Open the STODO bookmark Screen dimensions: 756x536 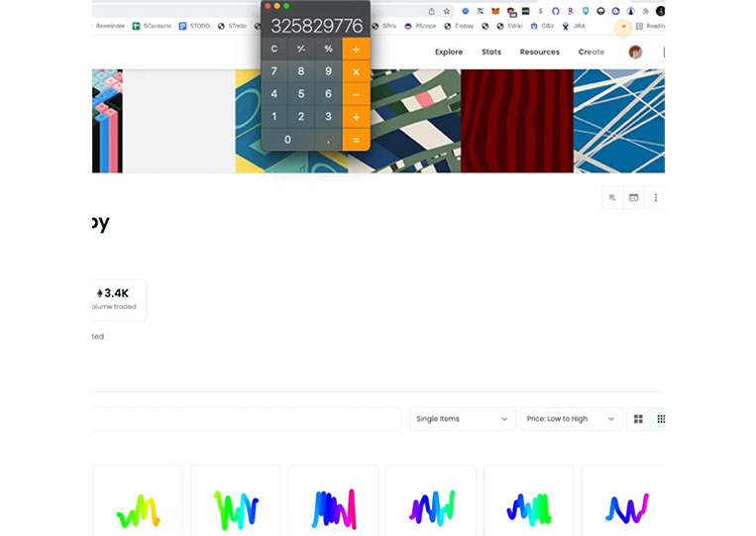coord(194,26)
